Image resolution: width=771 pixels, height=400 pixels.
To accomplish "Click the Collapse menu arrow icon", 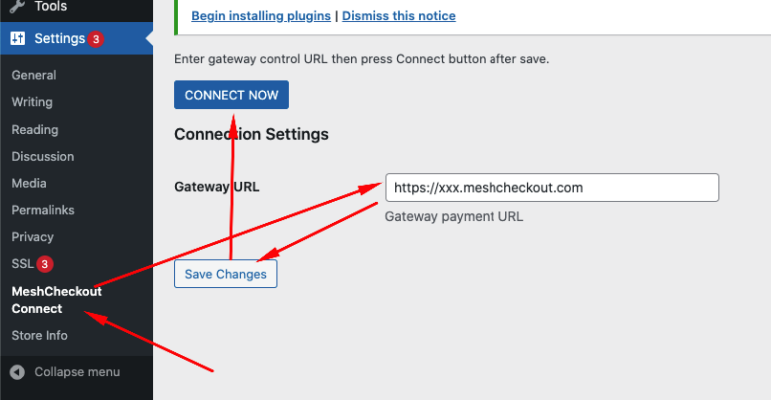I will [17, 372].
